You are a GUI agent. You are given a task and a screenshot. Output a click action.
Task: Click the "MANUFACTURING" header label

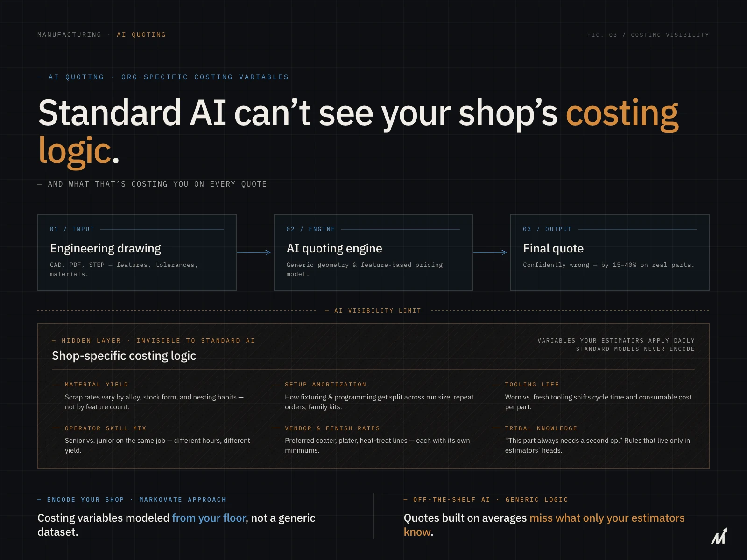(x=69, y=35)
